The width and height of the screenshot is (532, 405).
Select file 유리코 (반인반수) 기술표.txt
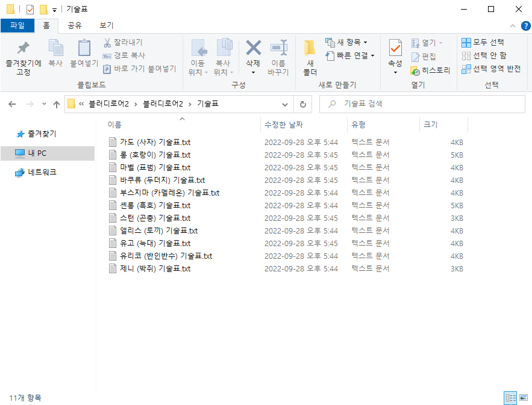point(166,256)
